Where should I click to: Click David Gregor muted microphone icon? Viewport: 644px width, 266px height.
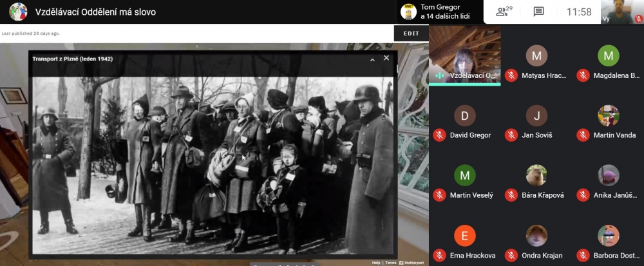tap(439, 135)
